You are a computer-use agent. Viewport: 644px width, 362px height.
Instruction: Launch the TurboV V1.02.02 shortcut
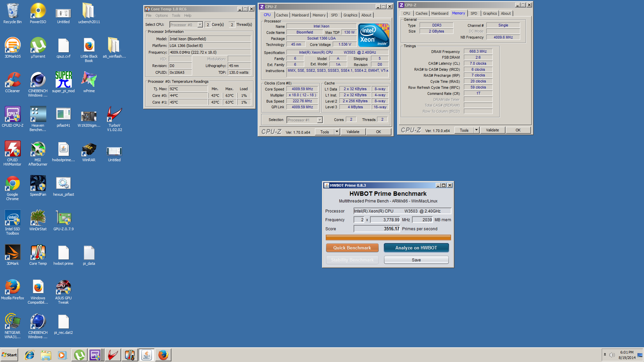pos(114,119)
